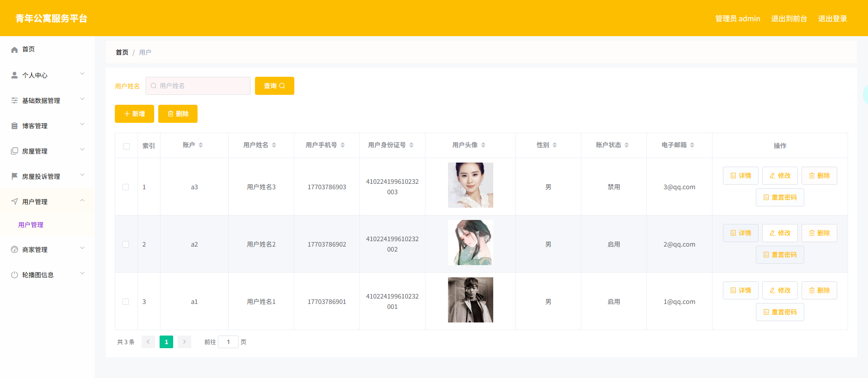The height and width of the screenshot is (378, 868).
Task: Toggle select-all checkbox in table header
Action: pos(127,146)
